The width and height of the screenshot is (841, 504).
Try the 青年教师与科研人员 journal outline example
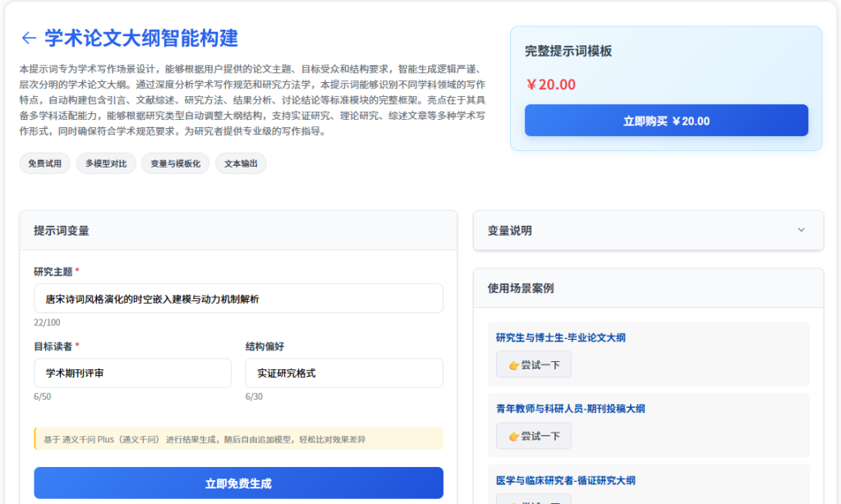534,436
